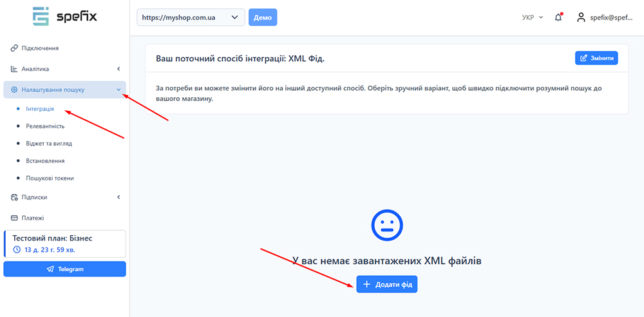Open the shop URL https://myshop.com.ua dropdown
The image size is (644, 317).
point(191,17)
